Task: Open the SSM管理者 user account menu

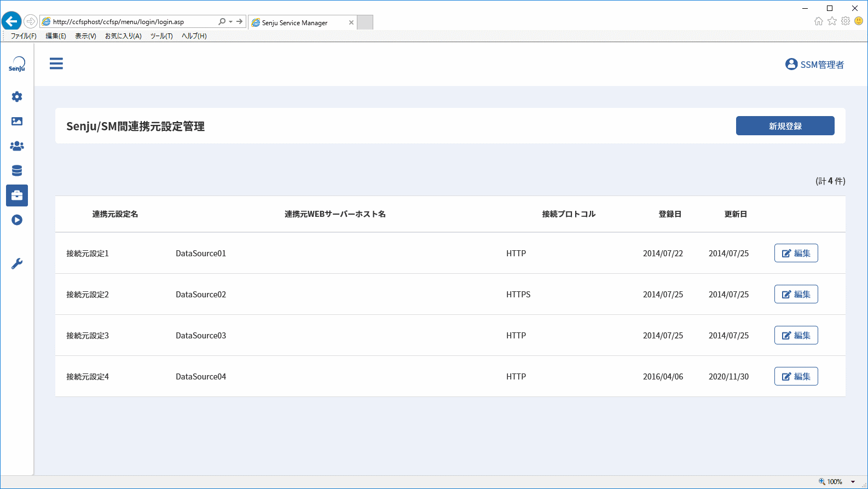Action: point(814,65)
